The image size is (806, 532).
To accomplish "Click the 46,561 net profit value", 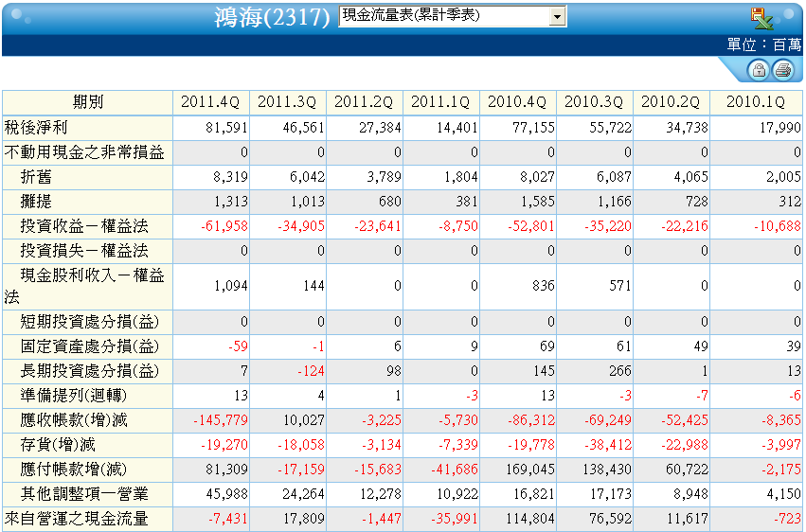I will tap(303, 128).
